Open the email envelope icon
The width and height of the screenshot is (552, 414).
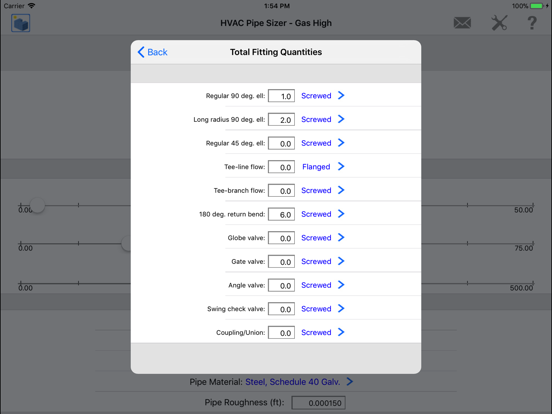coord(462,23)
